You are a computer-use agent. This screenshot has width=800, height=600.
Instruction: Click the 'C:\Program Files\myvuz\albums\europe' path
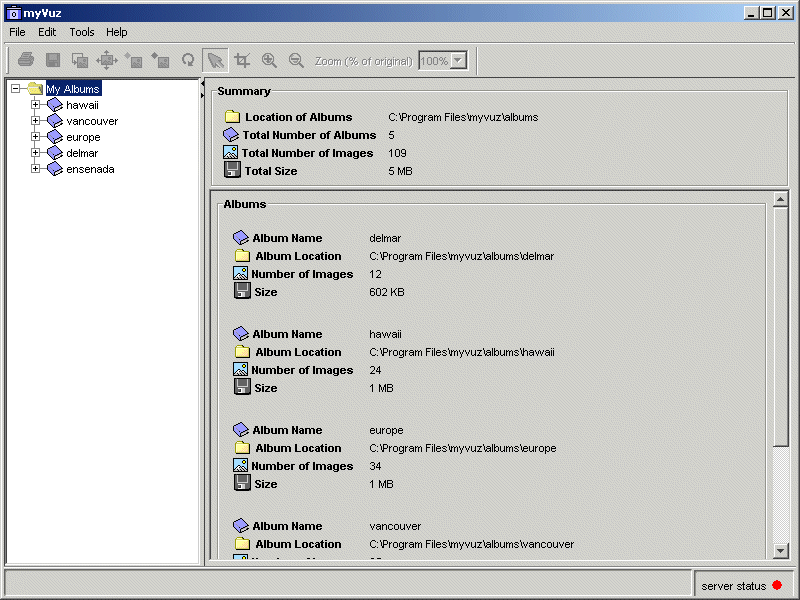(463, 448)
